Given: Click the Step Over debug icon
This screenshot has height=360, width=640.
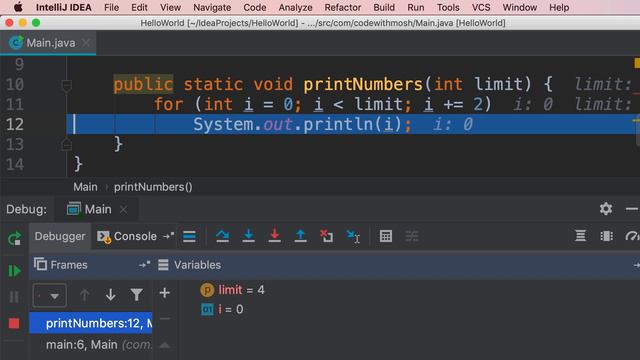Looking at the screenshot, I should coord(222,236).
